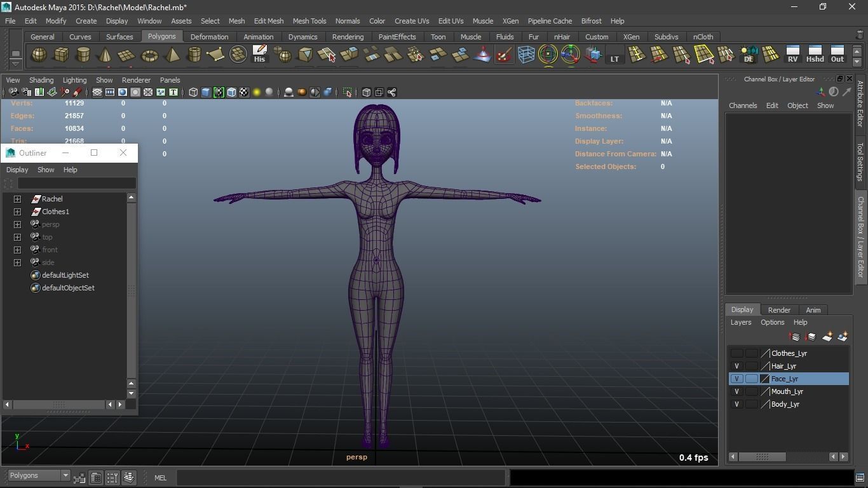The height and width of the screenshot is (488, 868).
Task: Open the Channels menu in Channel Box
Action: pos(743,105)
